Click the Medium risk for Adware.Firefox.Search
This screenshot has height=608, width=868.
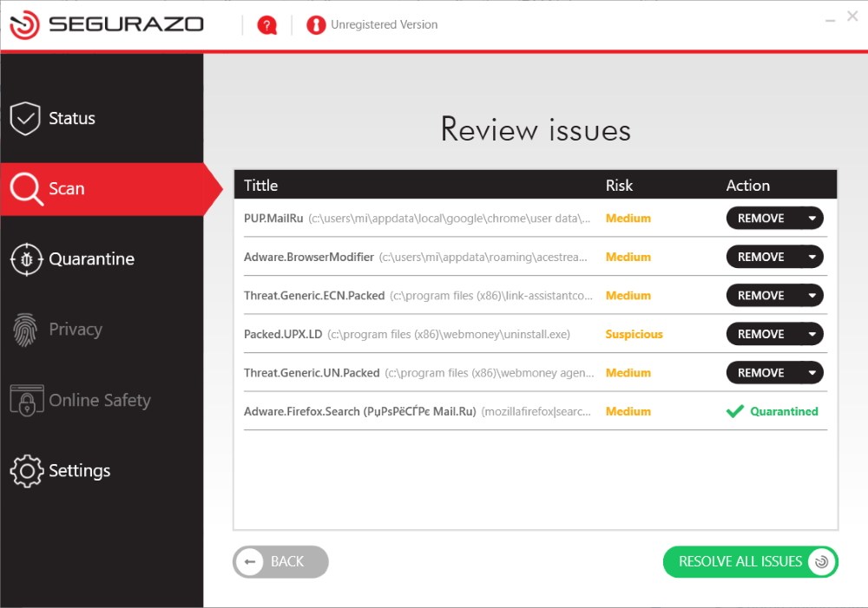pos(628,412)
